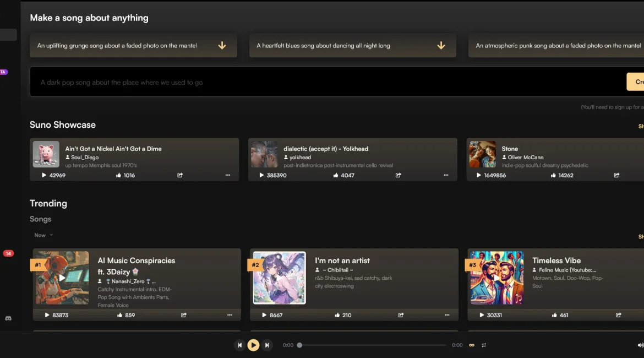Share the song "Timeless Vibe"
The image size is (644, 358).
pos(618,315)
